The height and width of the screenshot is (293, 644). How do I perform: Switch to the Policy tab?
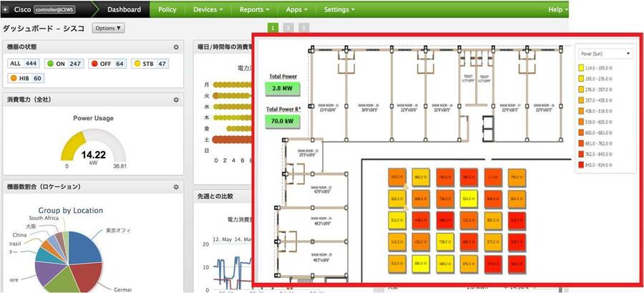point(167,10)
